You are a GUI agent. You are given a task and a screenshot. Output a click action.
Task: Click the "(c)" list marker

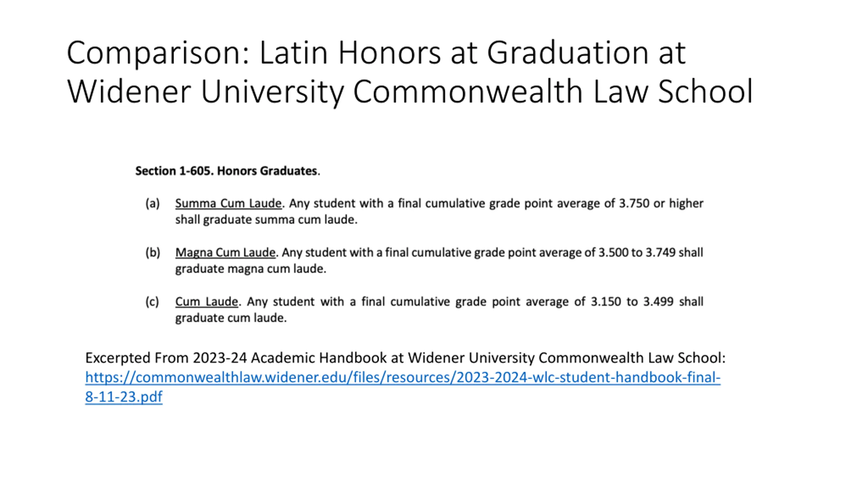[x=152, y=302]
